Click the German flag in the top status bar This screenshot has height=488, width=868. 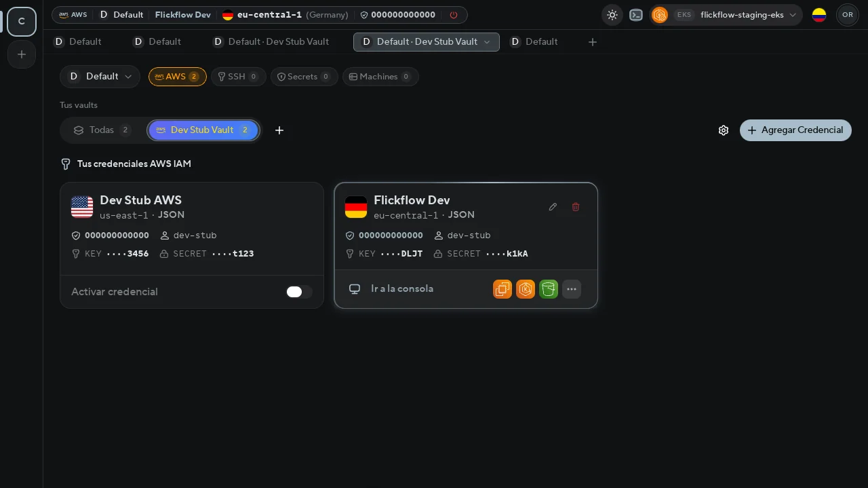(228, 15)
